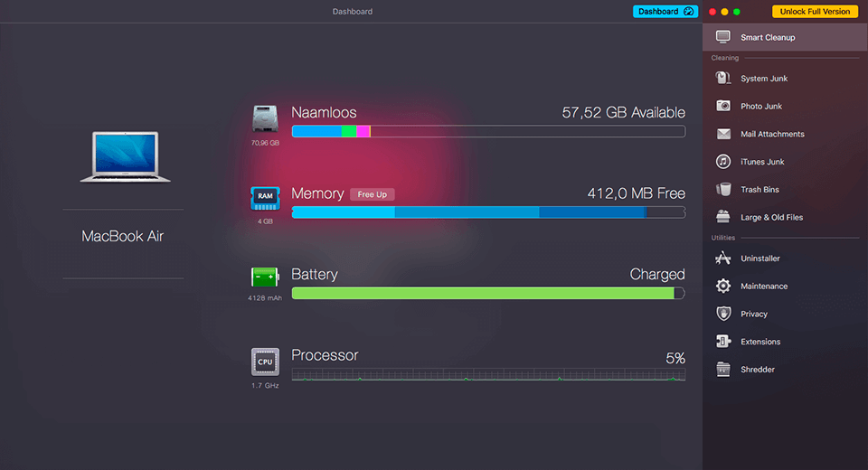Click the Memory heading

click(317, 193)
